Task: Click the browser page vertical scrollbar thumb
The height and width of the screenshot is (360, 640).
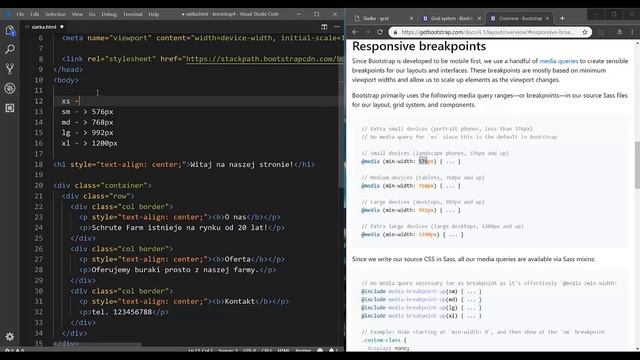Action: (x=637, y=165)
